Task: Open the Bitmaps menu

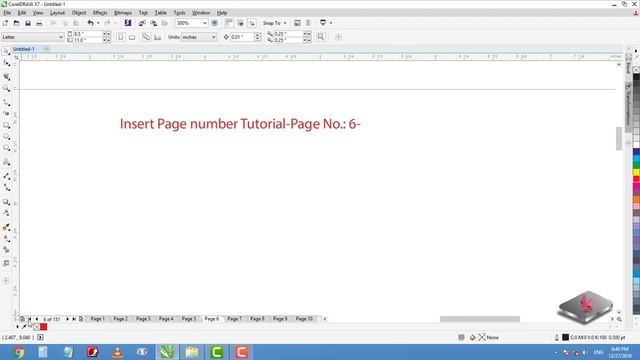Action: (x=123, y=13)
